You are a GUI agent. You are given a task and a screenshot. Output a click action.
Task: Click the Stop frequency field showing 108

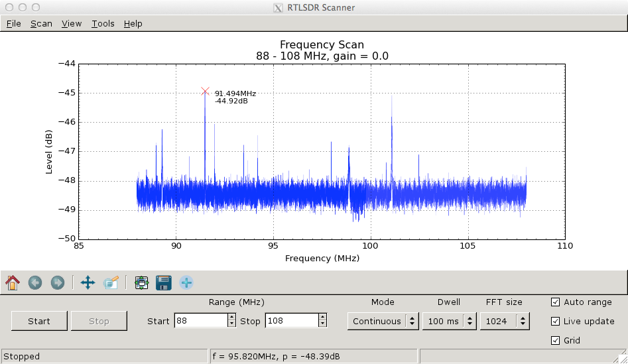point(292,321)
